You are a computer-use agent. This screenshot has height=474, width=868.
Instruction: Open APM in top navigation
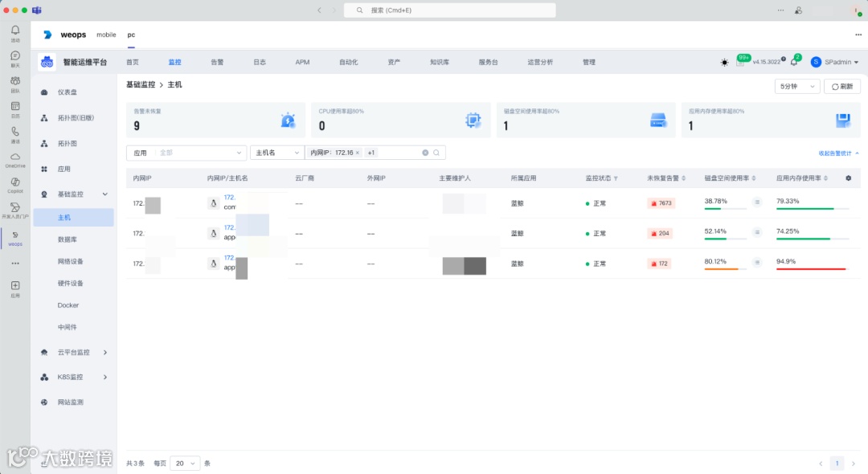[302, 62]
